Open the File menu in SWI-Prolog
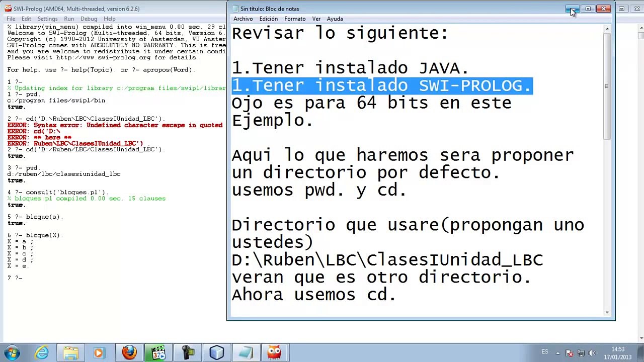The image size is (644, 362). (x=11, y=19)
